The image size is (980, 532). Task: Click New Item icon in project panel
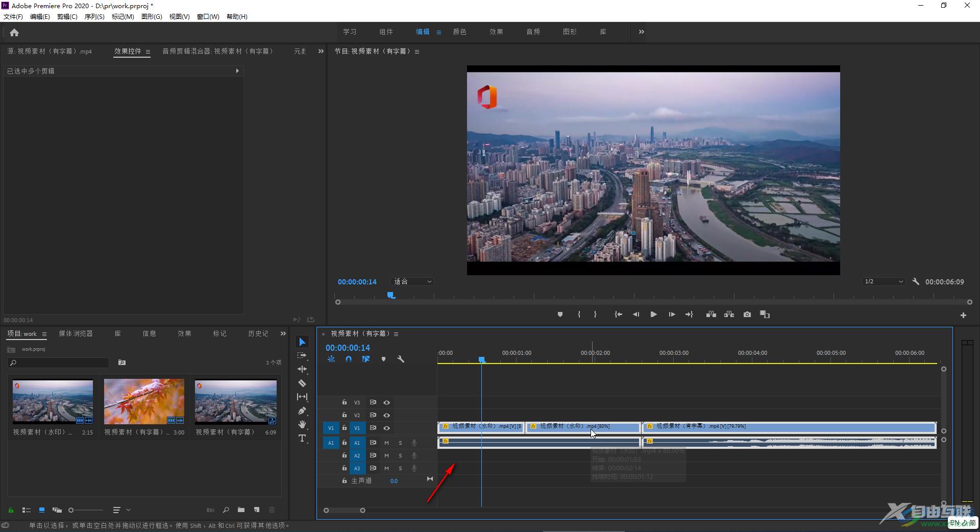point(257,510)
